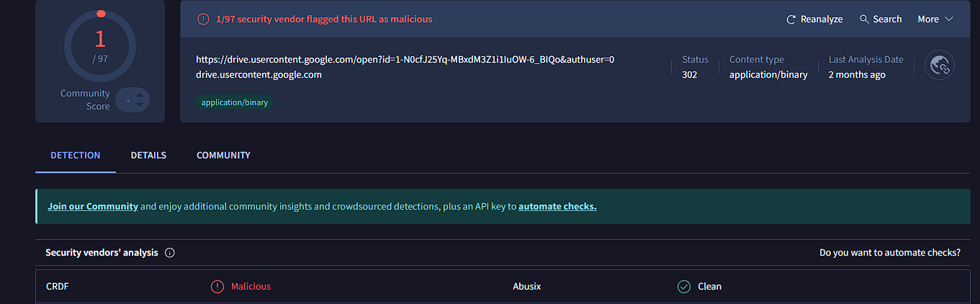Click the Reanalyze refresh icon
Screen dimensions: 980x304
(791, 19)
